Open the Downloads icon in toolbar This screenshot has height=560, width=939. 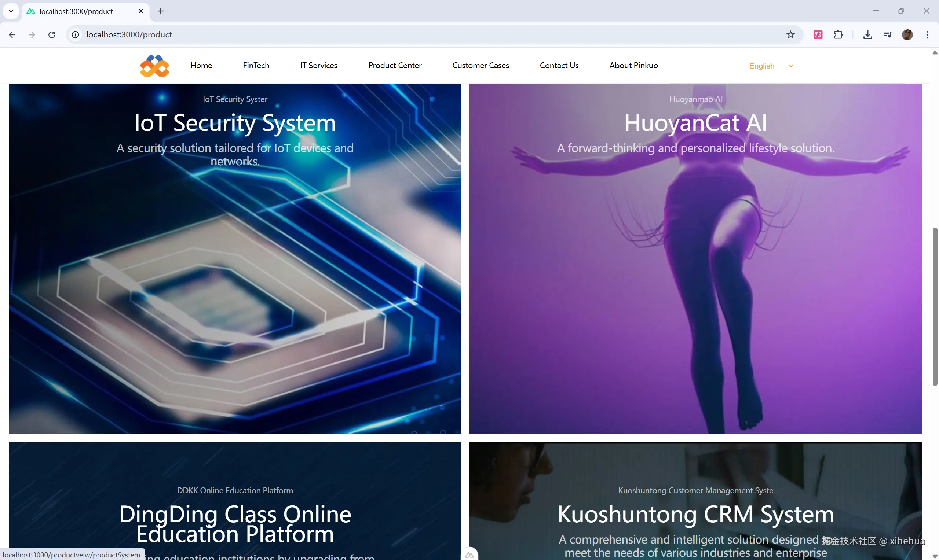(867, 35)
